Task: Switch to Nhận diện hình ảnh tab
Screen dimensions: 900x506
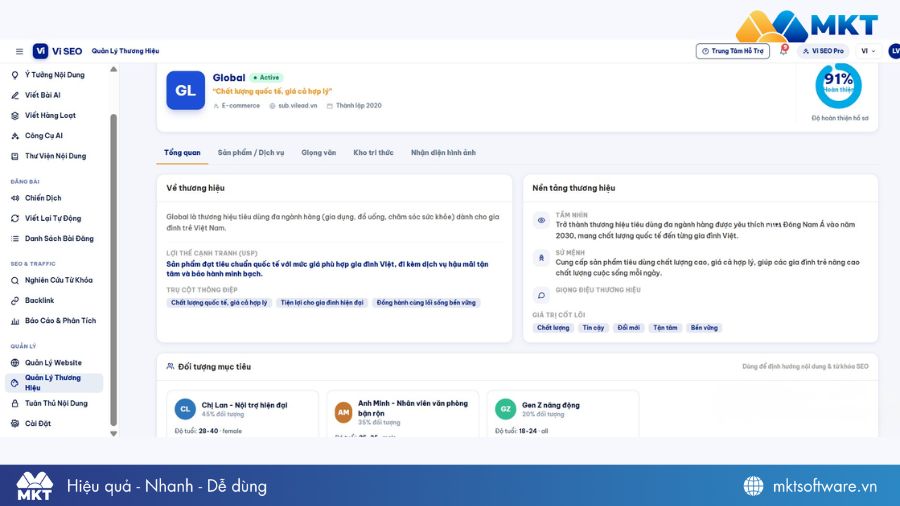Action: click(x=443, y=153)
